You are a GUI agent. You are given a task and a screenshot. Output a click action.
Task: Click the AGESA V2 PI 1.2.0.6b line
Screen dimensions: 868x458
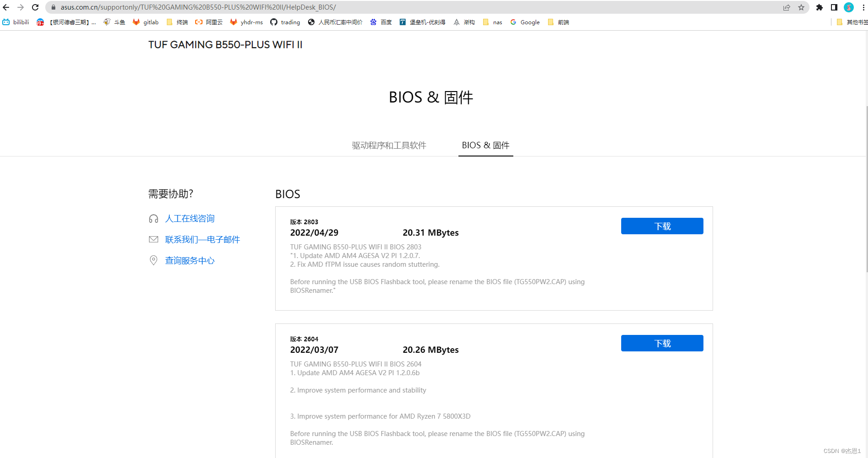[355, 373]
